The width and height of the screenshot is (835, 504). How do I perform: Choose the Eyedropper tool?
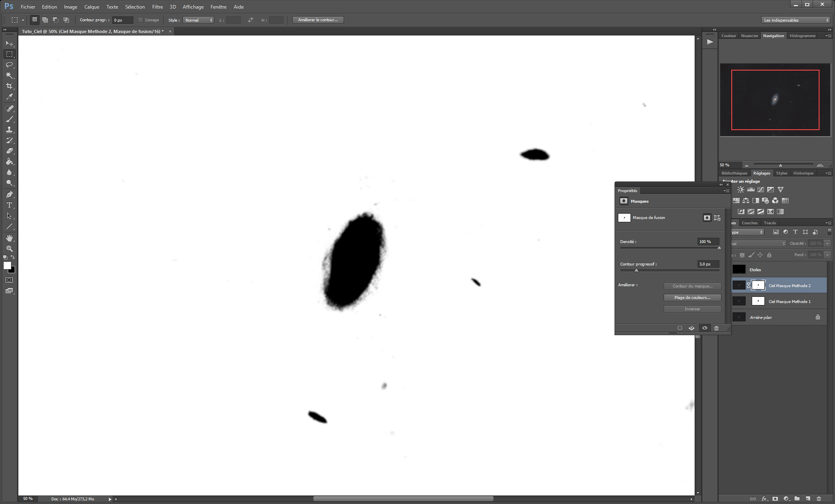9,97
